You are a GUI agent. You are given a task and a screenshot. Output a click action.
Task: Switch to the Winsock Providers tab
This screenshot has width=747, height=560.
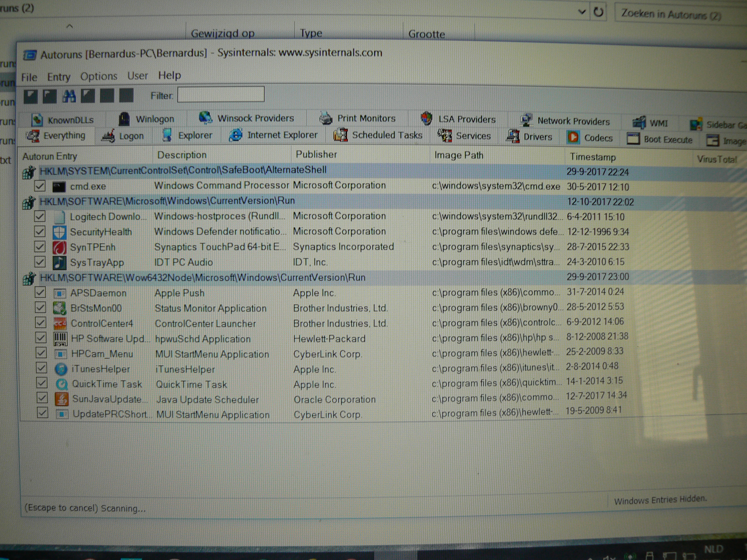(246, 118)
